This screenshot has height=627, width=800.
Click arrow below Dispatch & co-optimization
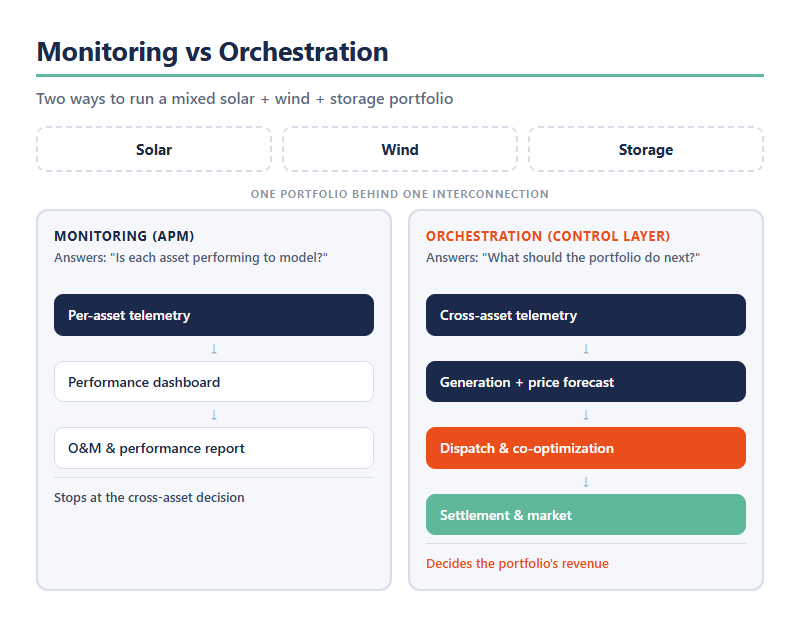coord(586,482)
